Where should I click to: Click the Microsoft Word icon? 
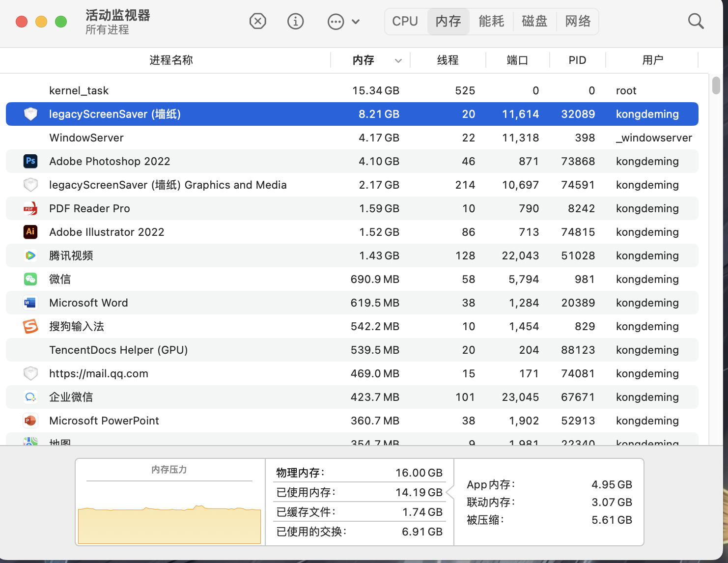point(30,303)
